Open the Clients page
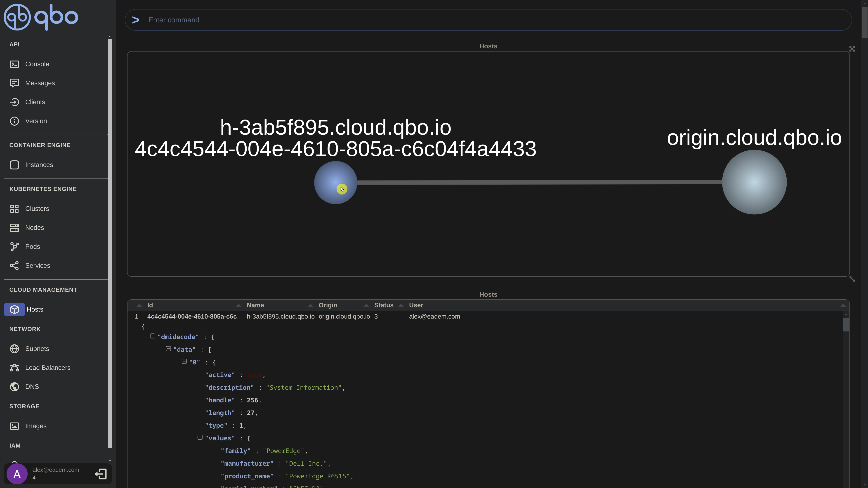The image size is (868, 488). [x=35, y=102]
